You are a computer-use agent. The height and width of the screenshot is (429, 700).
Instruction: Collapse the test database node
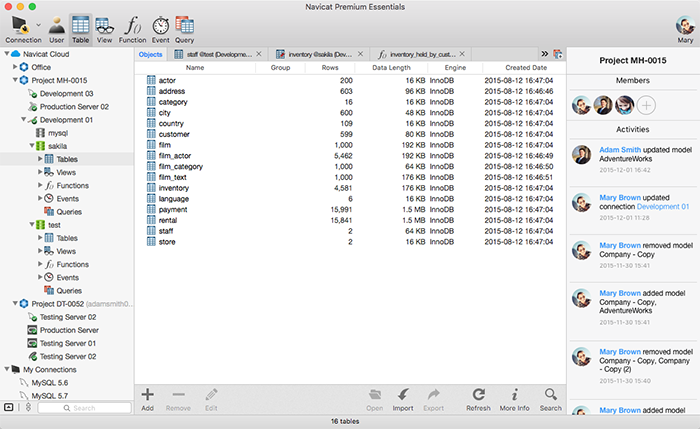pos(32,225)
